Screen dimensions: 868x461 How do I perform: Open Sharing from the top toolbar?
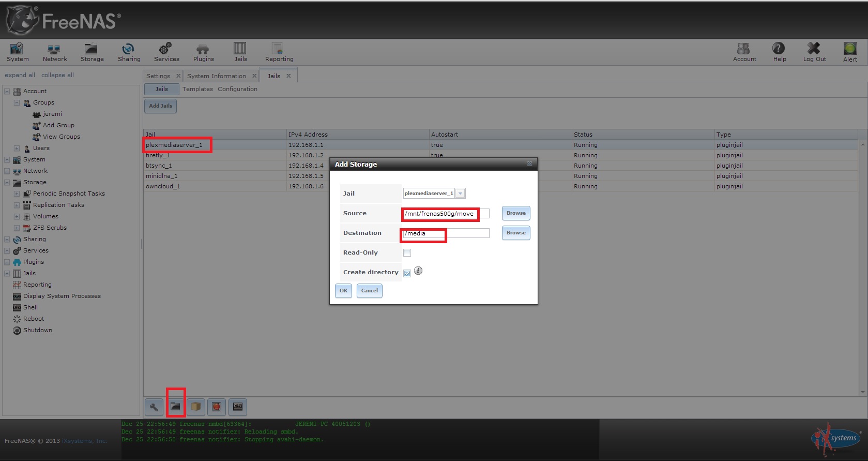tap(129, 52)
